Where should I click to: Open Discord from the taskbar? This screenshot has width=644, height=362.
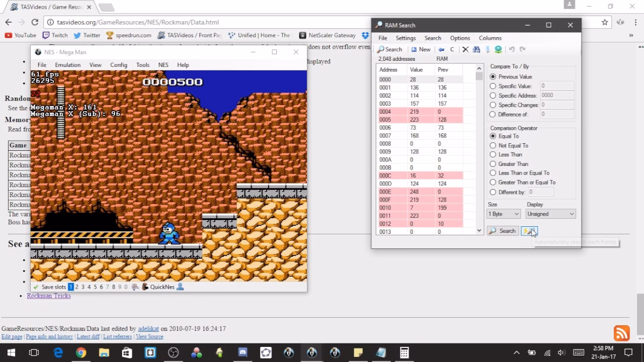243,353
